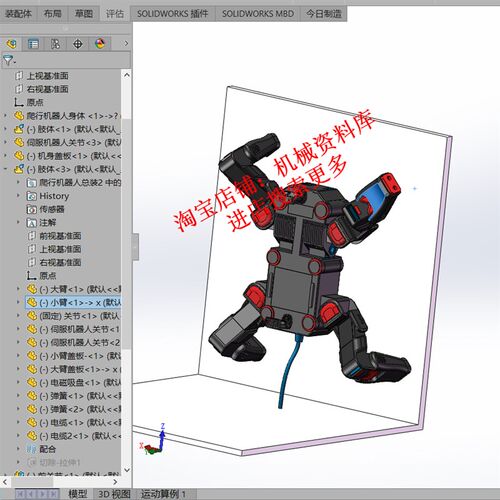Screen dimensions: 500x500
Task: Click the filter funnel icon
Action: (x=9, y=60)
